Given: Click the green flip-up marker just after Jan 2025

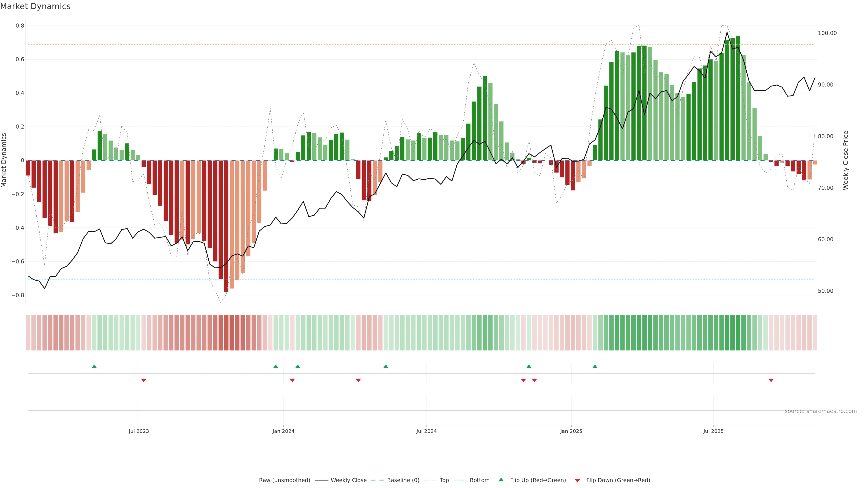Looking at the screenshot, I should (x=595, y=366).
